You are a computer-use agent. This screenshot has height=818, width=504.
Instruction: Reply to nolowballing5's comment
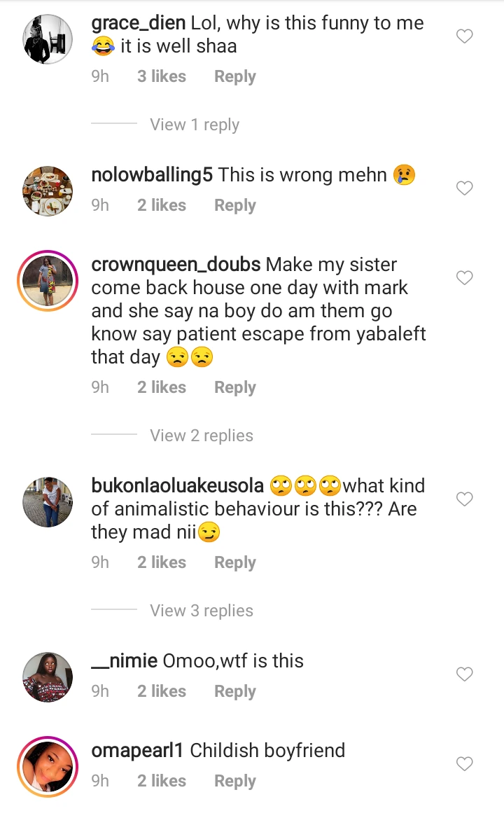[x=234, y=205]
